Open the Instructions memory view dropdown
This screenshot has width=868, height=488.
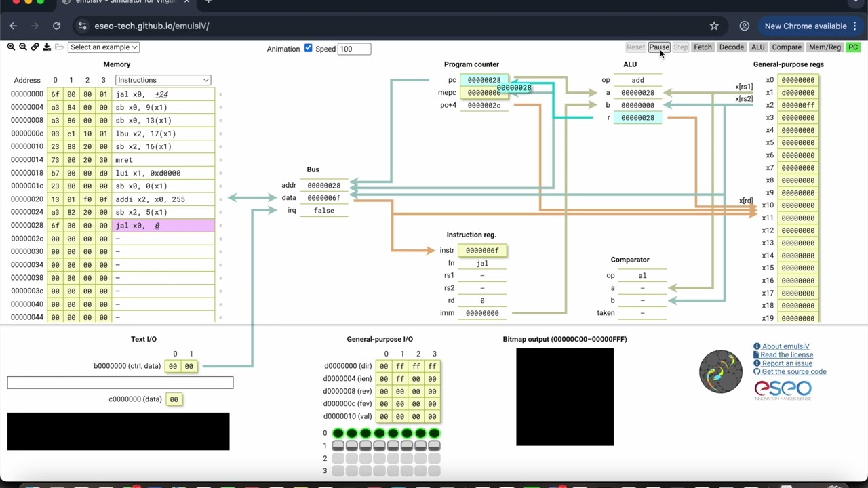click(163, 80)
